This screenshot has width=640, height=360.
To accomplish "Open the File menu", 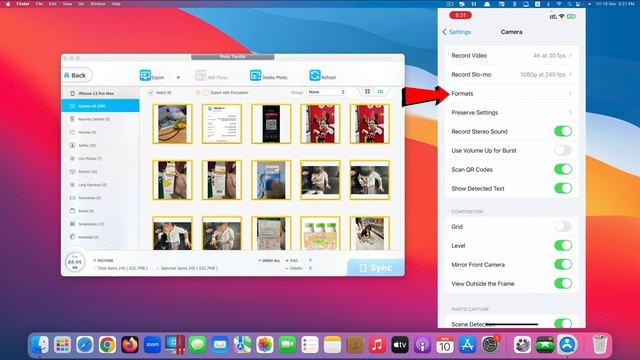I will point(39,4).
